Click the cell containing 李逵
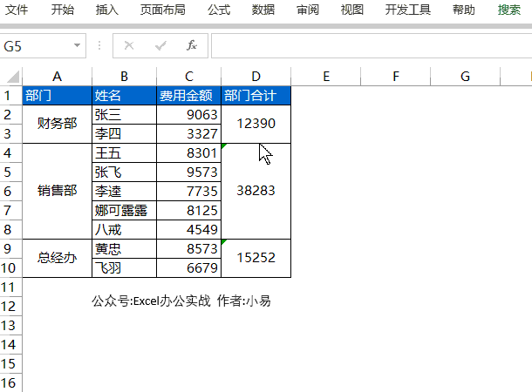 [x=124, y=191]
